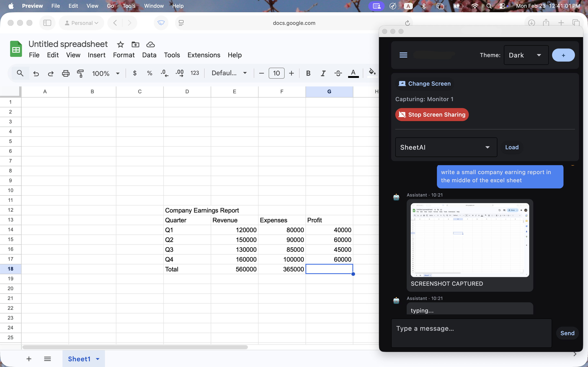The width and height of the screenshot is (588, 367).
Task: Star the Untitled spreadsheet
Action: click(x=120, y=44)
